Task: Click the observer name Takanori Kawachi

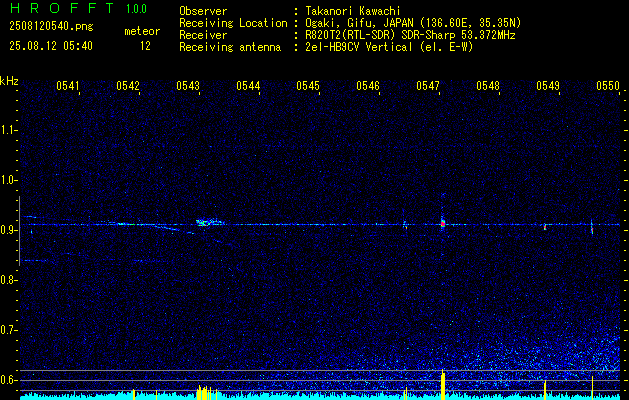Action: point(353,11)
